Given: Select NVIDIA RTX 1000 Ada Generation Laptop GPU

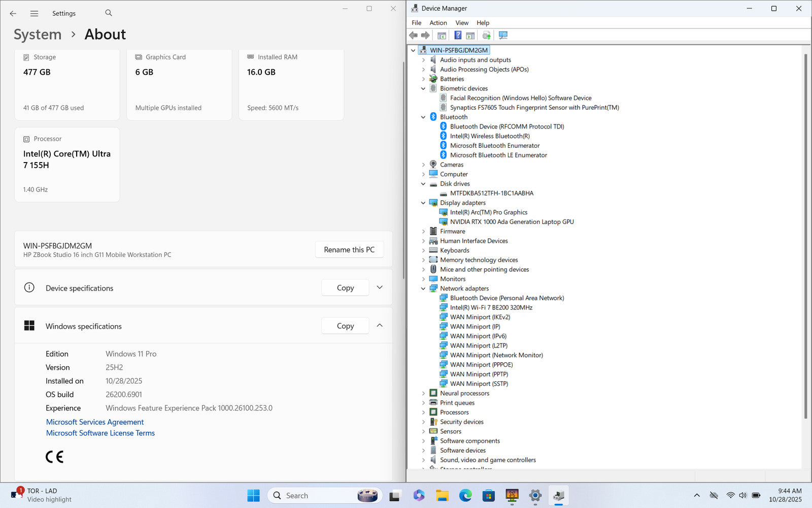Looking at the screenshot, I should 512,222.
